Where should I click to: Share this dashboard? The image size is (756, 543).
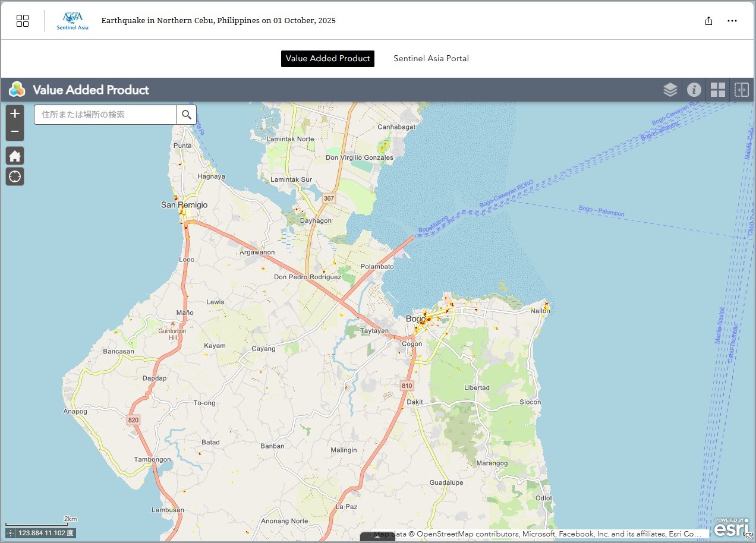[708, 21]
